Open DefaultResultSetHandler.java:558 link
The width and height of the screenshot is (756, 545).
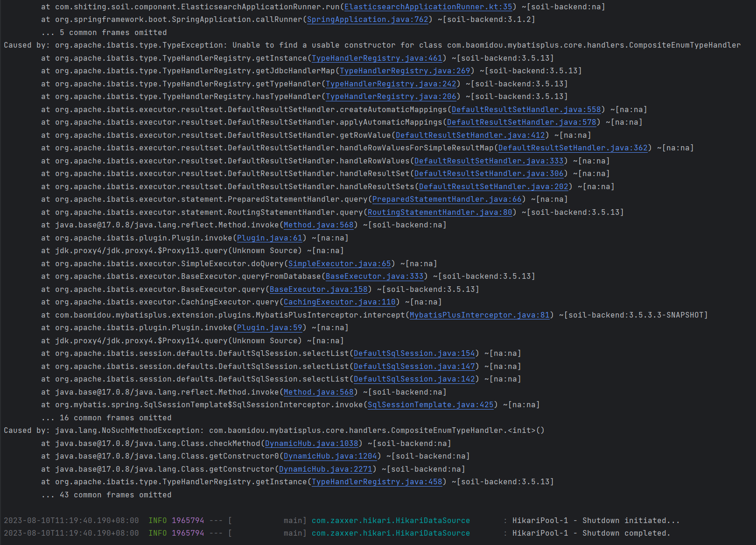(x=526, y=110)
